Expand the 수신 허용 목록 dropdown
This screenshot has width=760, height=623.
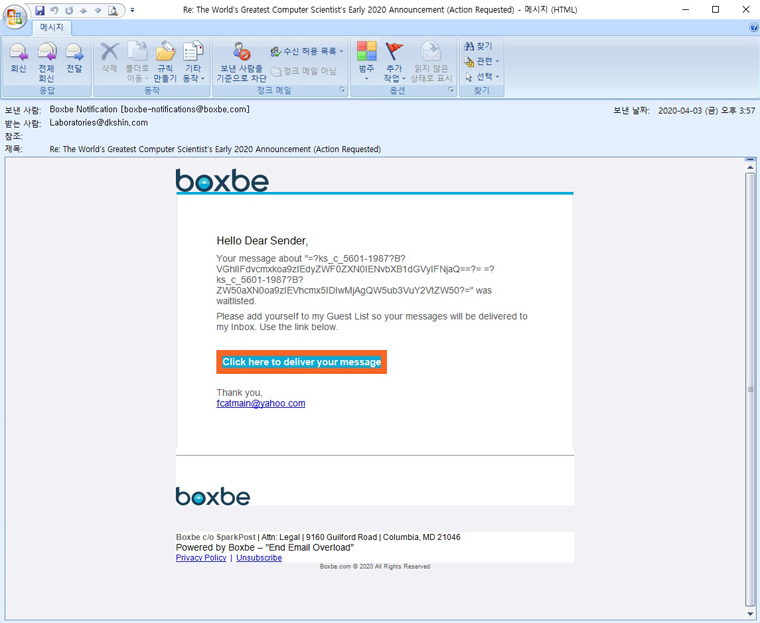(306, 51)
